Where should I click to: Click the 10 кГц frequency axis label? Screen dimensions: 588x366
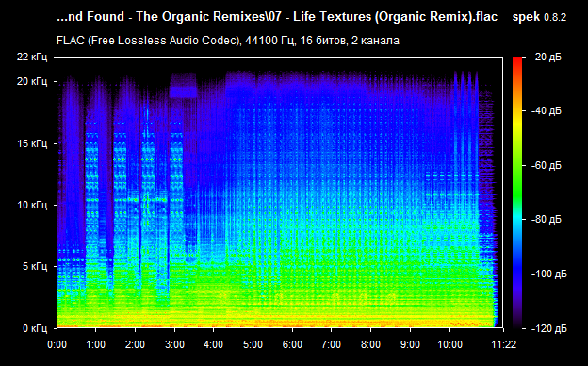point(32,206)
